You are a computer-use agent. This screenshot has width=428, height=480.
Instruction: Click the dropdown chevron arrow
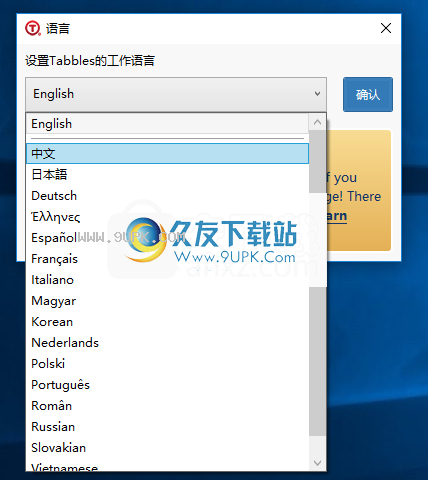(317, 94)
